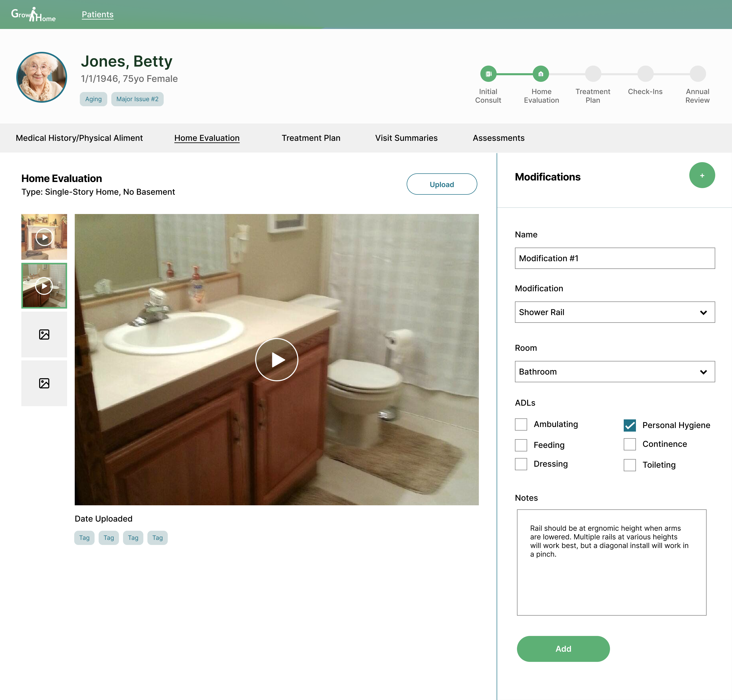Viewport: 732px width, 700px height.
Task: Uncheck the Personal Hygiene checkbox
Action: coord(629,425)
